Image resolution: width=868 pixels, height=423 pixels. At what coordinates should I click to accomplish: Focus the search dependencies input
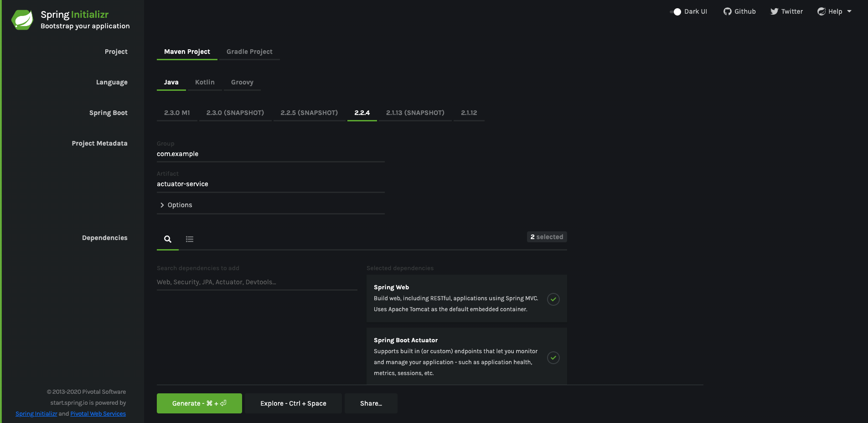click(x=257, y=282)
